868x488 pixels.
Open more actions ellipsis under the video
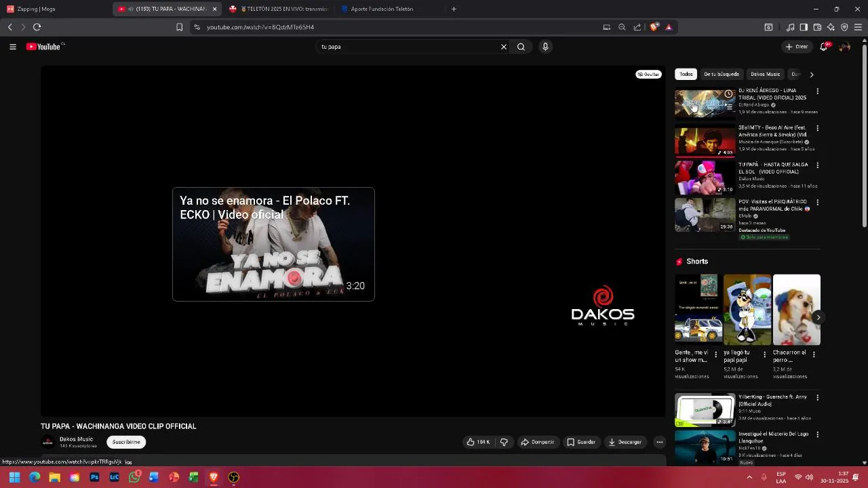click(x=659, y=442)
